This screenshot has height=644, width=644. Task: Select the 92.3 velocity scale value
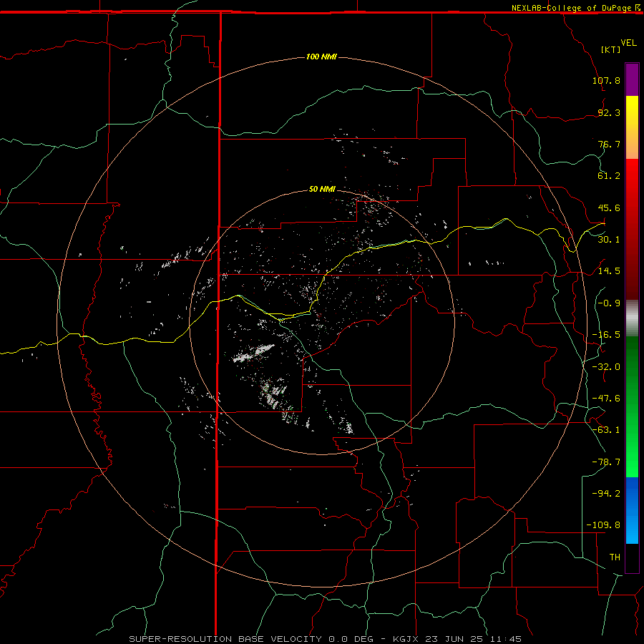tap(609, 112)
